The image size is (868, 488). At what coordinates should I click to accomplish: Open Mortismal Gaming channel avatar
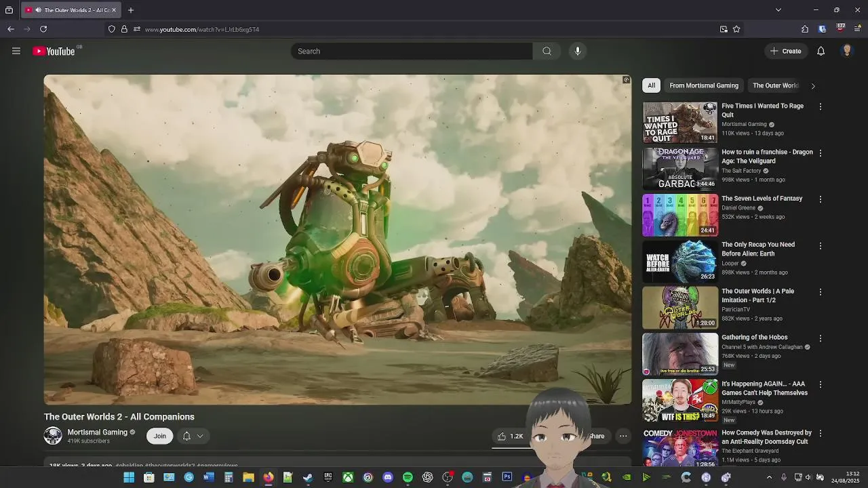53,436
